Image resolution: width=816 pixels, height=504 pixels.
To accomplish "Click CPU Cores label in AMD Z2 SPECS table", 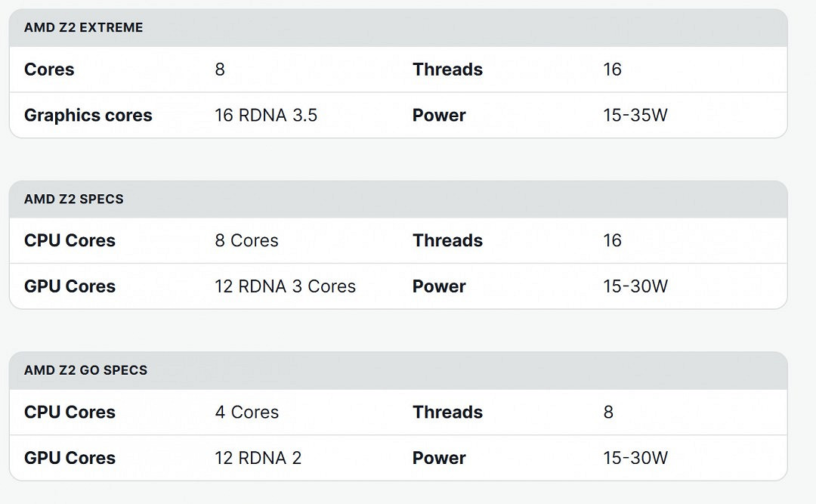I will pyautogui.click(x=70, y=241).
